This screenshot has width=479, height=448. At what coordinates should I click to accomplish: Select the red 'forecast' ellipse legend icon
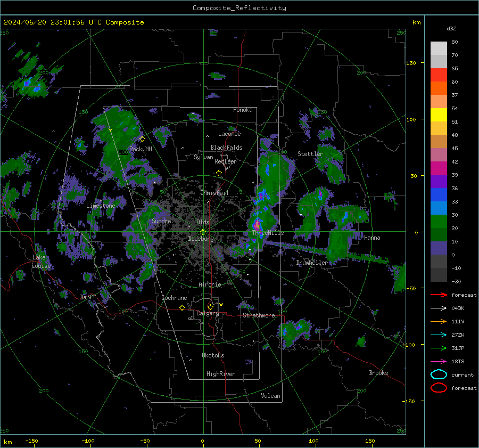coord(439,388)
